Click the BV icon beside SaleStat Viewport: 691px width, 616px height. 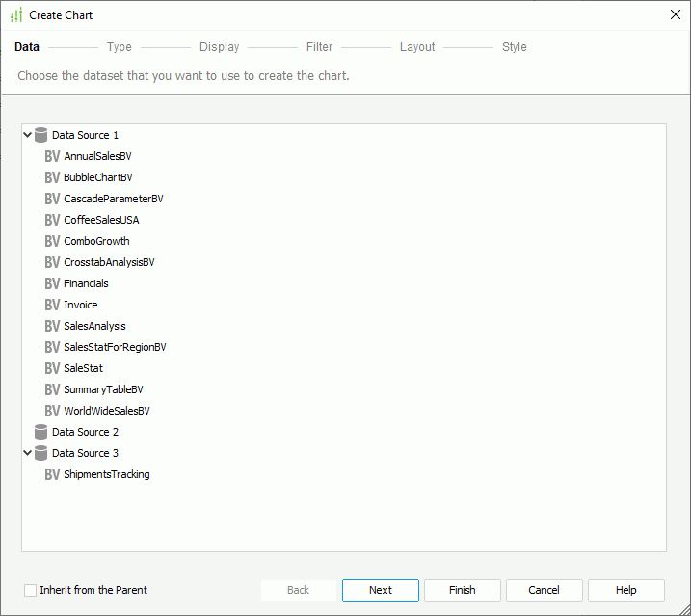(52, 368)
